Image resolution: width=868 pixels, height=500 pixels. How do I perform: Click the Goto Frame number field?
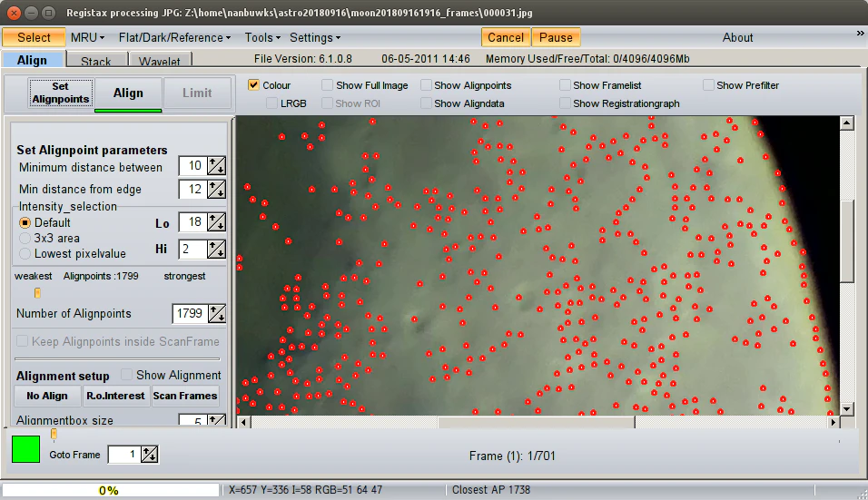coord(124,455)
